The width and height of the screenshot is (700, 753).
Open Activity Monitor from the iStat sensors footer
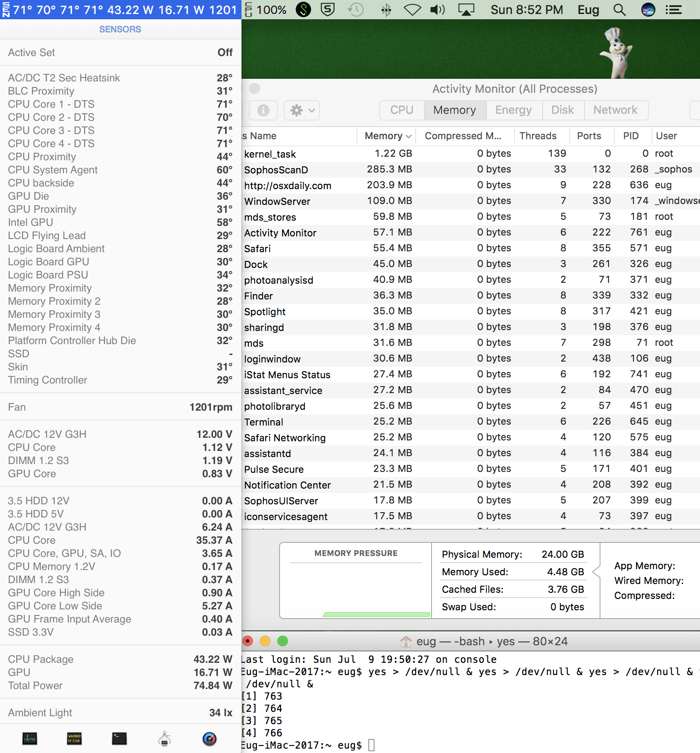(x=30, y=739)
